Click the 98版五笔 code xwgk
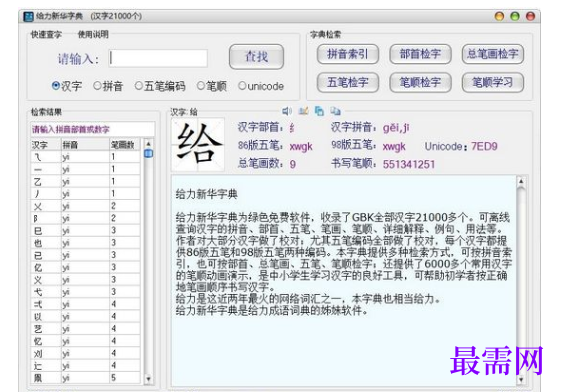Viewport: 562px width, 392px height. 394,146
